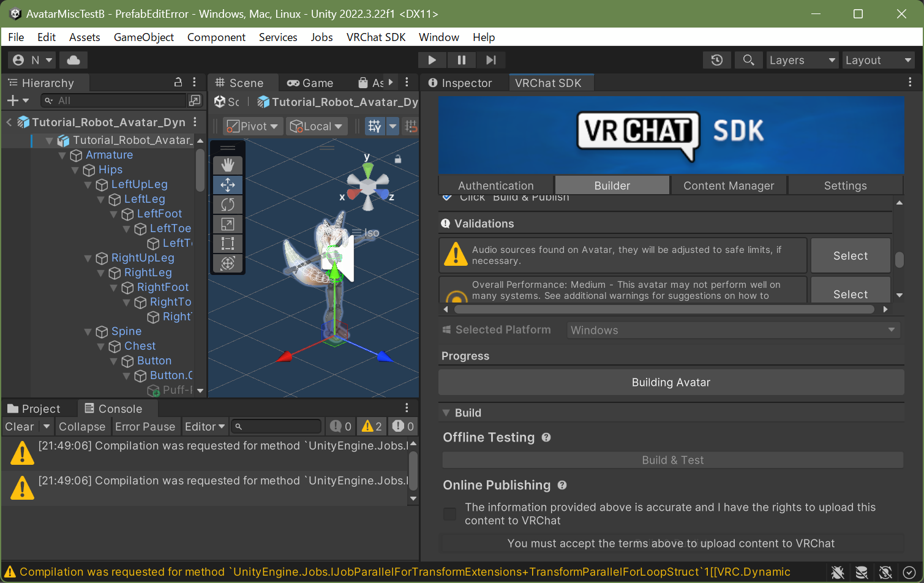Viewport: 924px width, 583px height.
Task: Click the Build & Test button
Action: [x=673, y=460]
